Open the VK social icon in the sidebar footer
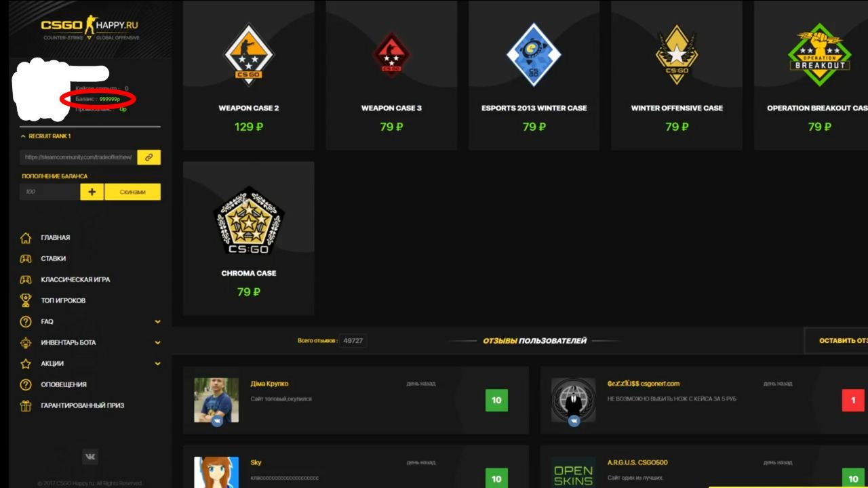868x488 pixels. (x=90, y=457)
